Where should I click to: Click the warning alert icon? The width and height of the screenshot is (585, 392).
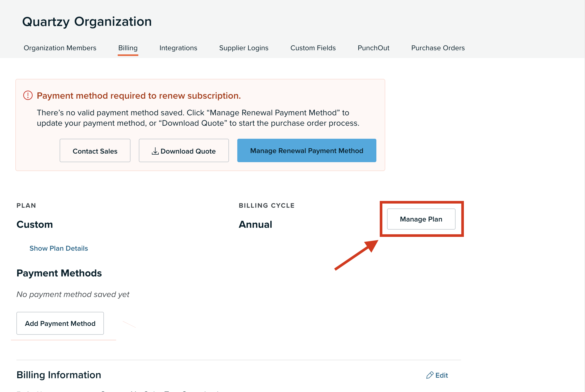[28, 96]
